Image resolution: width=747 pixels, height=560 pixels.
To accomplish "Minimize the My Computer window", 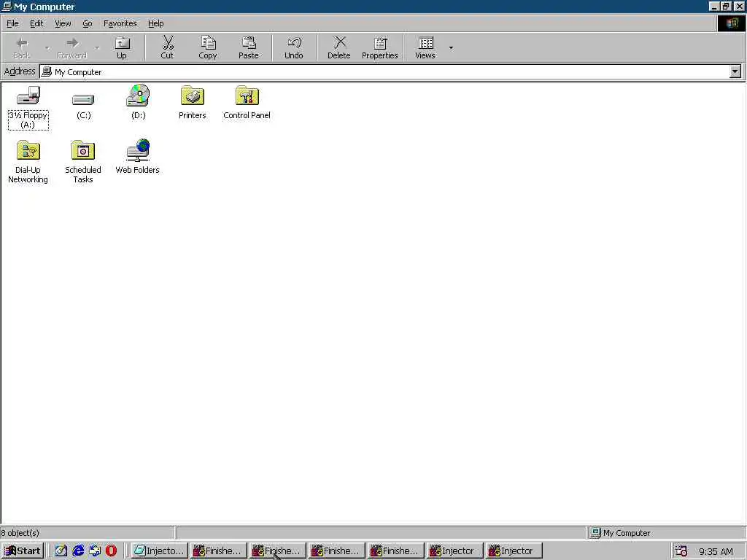I will (x=713, y=6).
